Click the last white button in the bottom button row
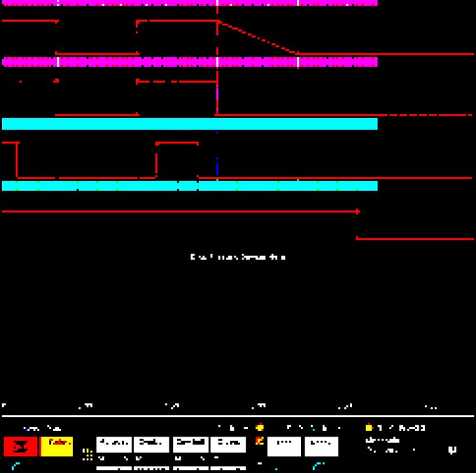Image resolution: width=476 pixels, height=473 pixels. coord(321,446)
